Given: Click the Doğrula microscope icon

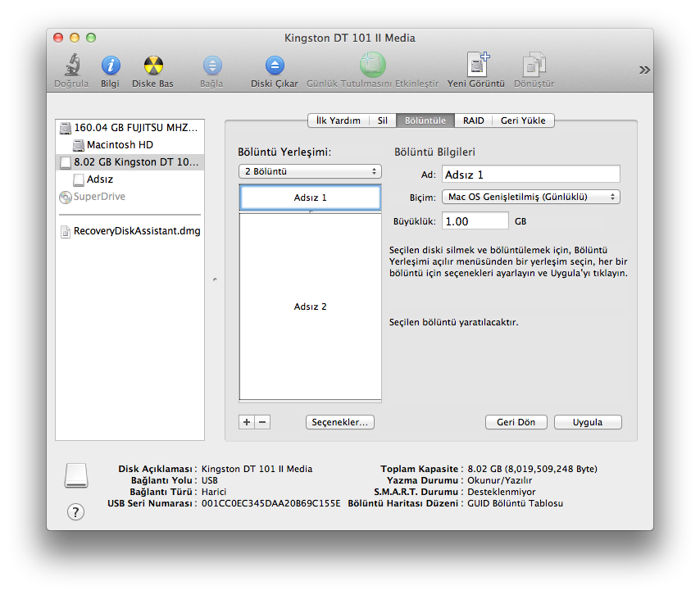Looking at the screenshot, I should [71, 66].
